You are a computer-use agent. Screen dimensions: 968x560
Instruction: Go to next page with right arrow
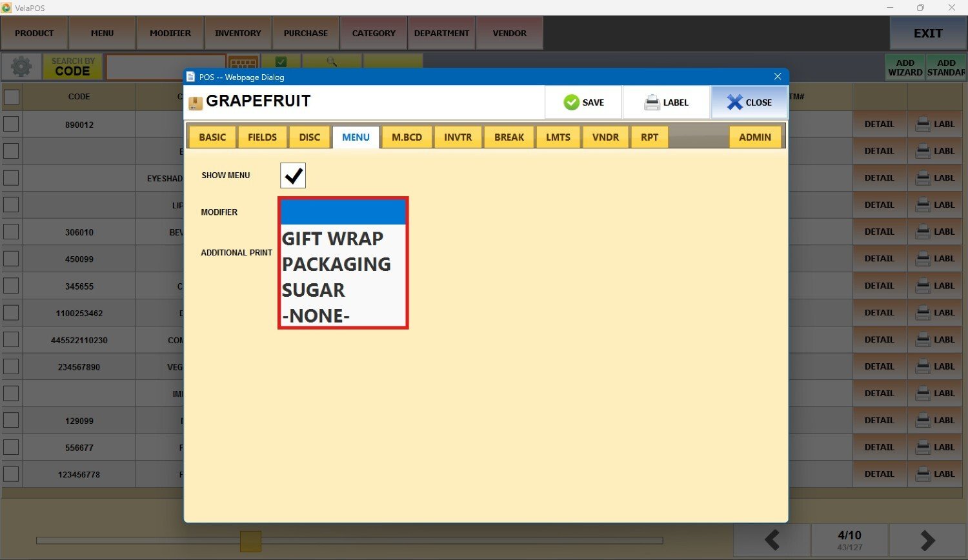(927, 540)
